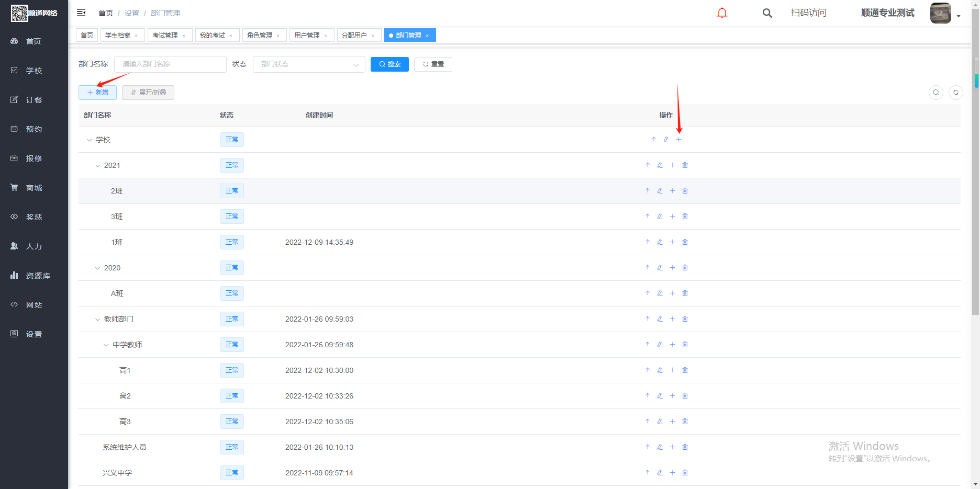This screenshot has height=489, width=980.
Task: Open the 部门状态 status dropdown
Action: point(309,64)
